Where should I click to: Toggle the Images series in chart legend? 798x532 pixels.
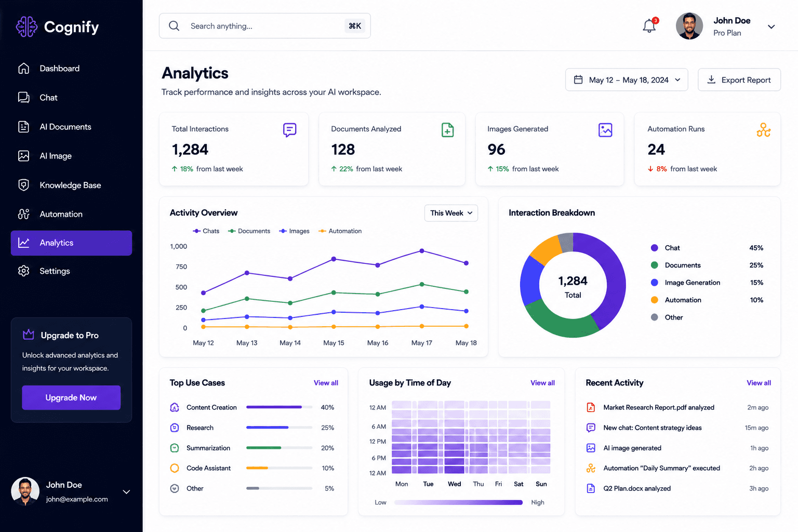pyautogui.click(x=295, y=231)
